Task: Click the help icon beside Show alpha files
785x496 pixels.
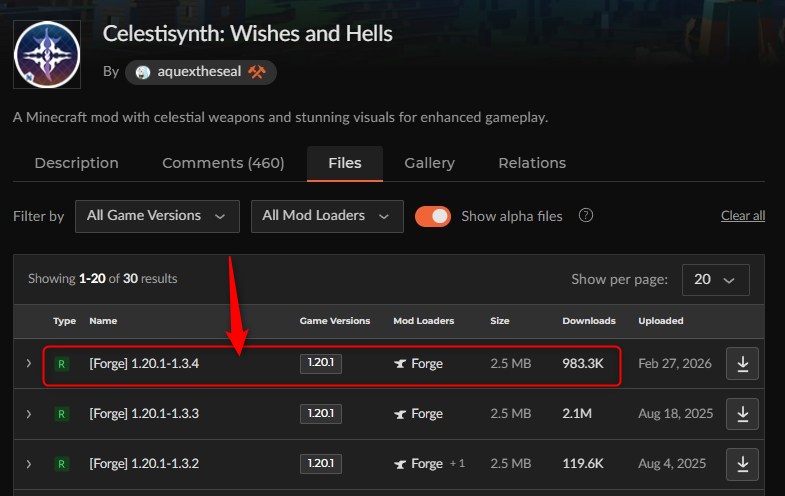Action: click(586, 216)
